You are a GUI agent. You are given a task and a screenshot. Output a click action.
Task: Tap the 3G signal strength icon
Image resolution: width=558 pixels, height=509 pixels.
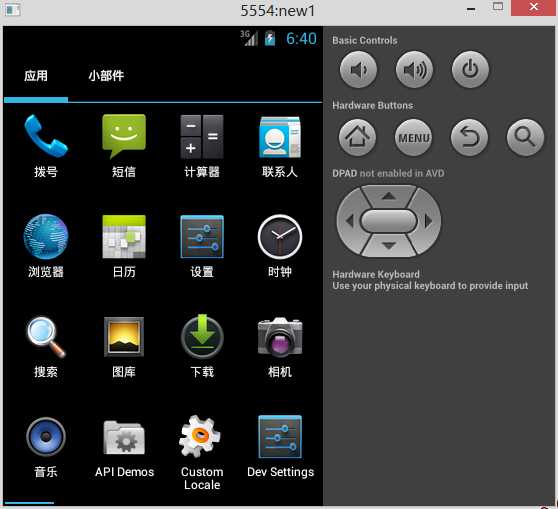(x=249, y=38)
